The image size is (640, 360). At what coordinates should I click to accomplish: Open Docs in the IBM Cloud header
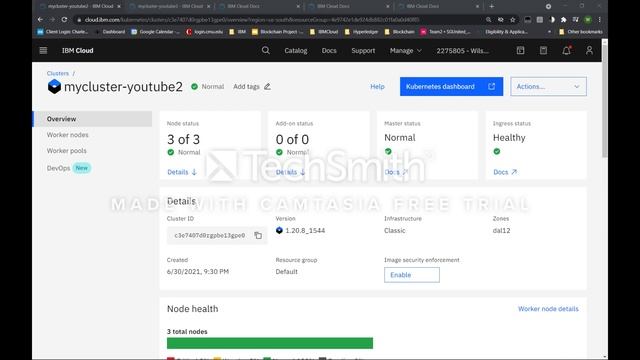coord(329,51)
